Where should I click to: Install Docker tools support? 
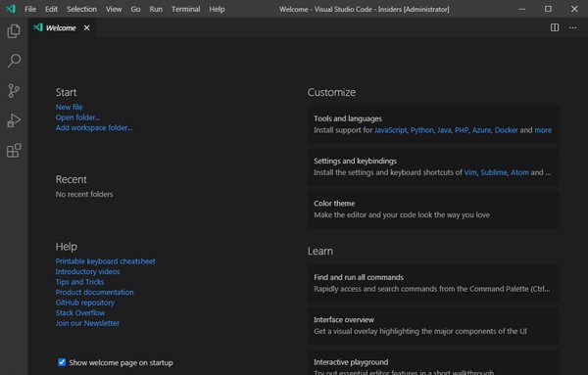click(x=507, y=130)
